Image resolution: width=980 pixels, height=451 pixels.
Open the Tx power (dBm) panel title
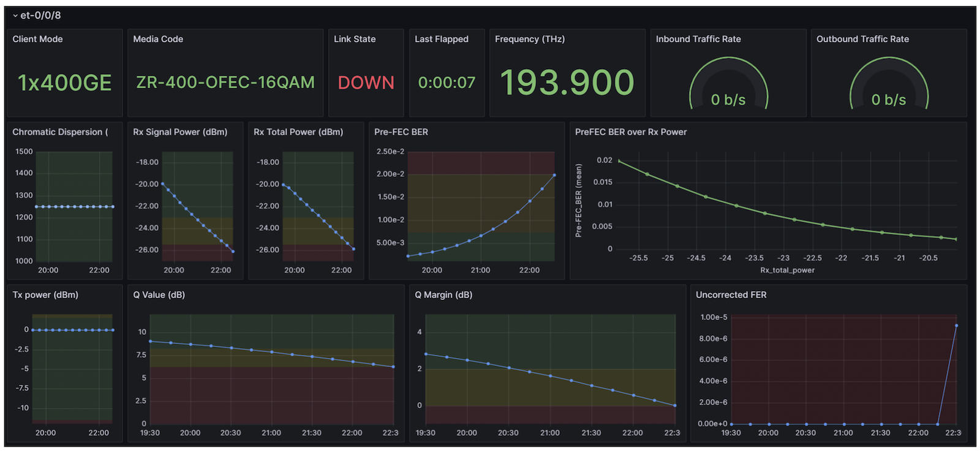point(45,295)
